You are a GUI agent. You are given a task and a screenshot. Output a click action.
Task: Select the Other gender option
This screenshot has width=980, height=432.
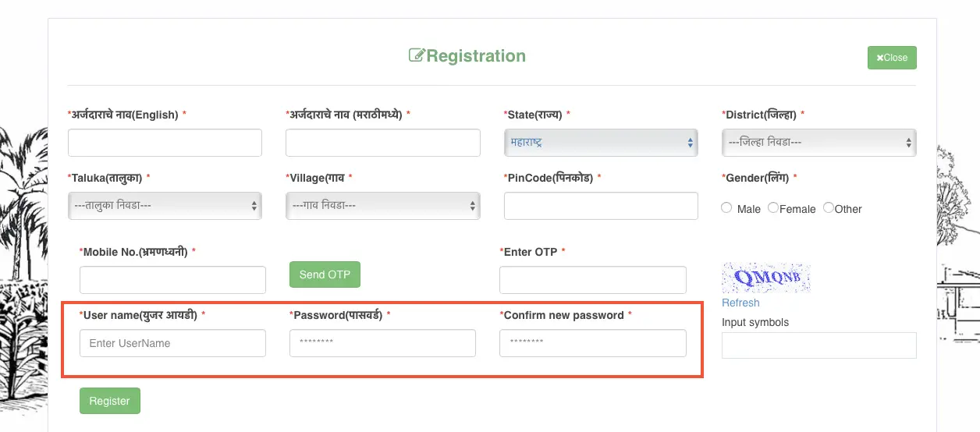[829, 208]
